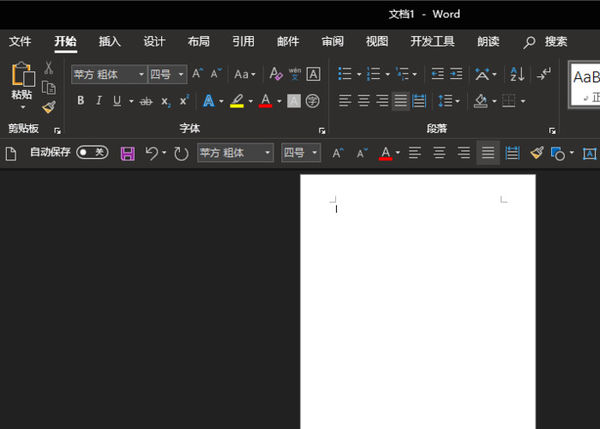
Task: Increase font size in the ribbon font group
Action: click(x=197, y=73)
